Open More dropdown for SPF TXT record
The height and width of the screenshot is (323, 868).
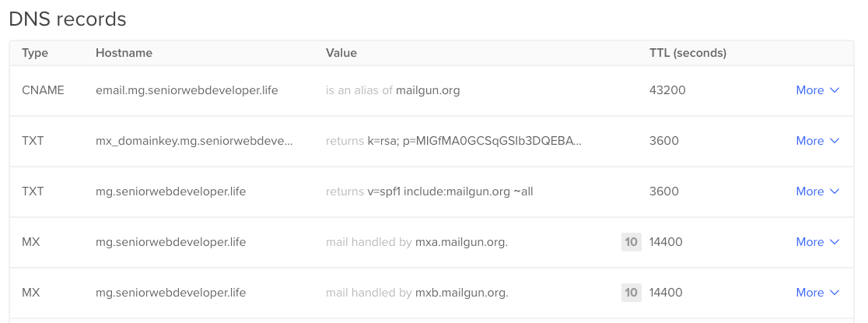817,191
